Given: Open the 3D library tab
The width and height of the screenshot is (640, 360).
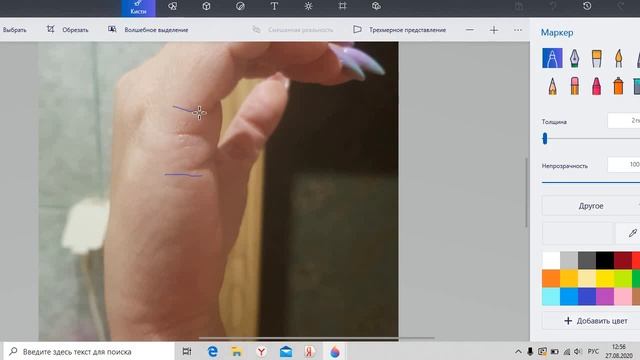Looking at the screenshot, I should (x=376, y=6).
